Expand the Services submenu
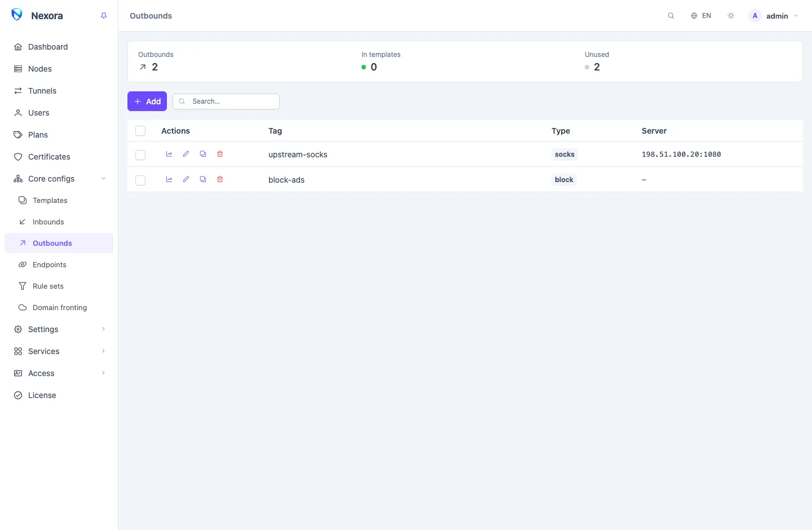This screenshot has height=530, width=812. pos(59,351)
